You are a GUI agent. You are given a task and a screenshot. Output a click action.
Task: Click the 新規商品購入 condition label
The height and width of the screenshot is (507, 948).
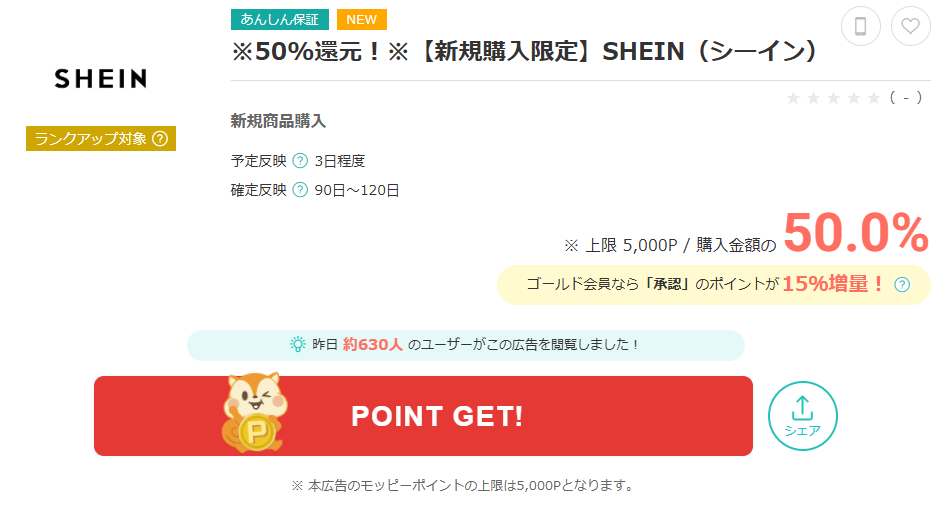coord(278,121)
